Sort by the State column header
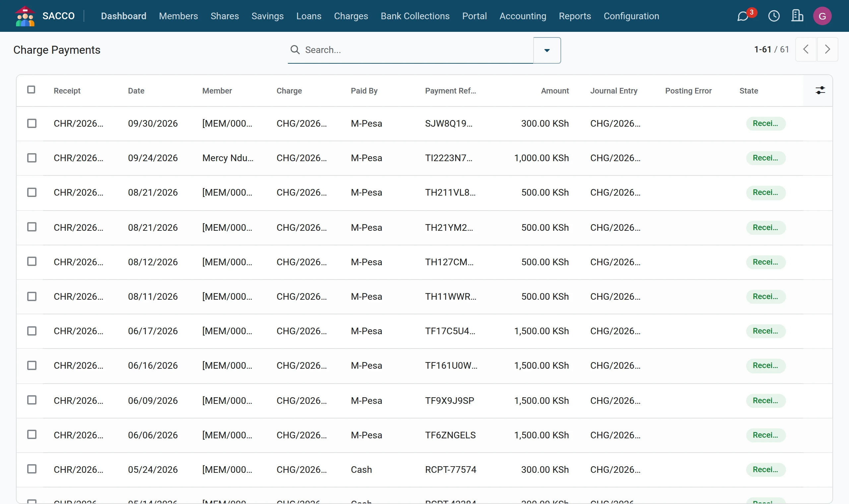Screen dimensions: 849x504 point(749,91)
